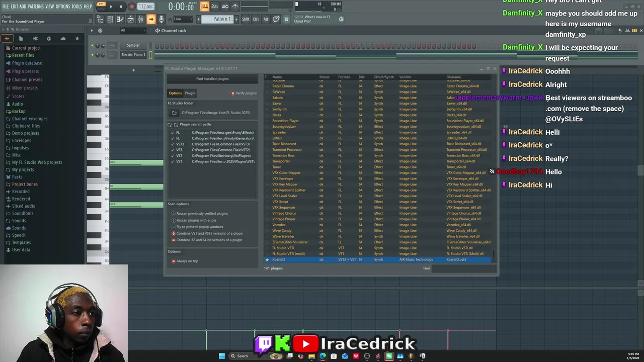The height and width of the screenshot is (362, 644).
Task: Open the shopping cart content library icon
Action: click(286, 19)
